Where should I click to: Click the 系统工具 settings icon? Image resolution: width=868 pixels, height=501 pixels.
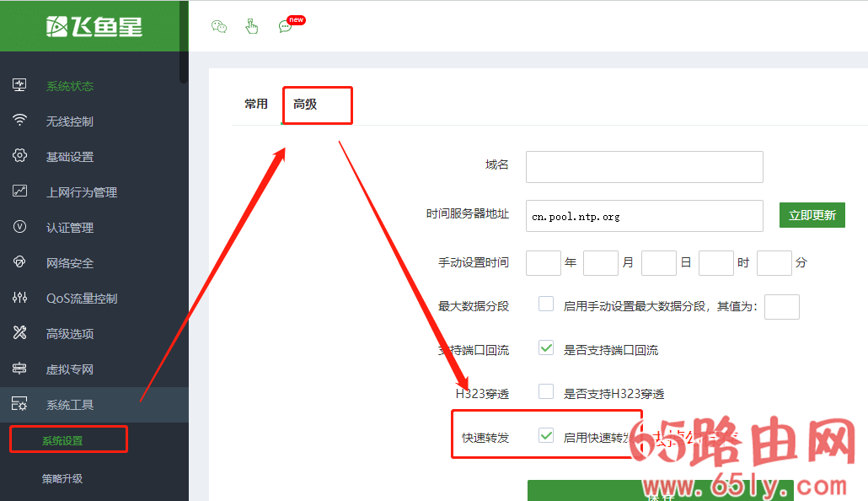tap(19, 403)
